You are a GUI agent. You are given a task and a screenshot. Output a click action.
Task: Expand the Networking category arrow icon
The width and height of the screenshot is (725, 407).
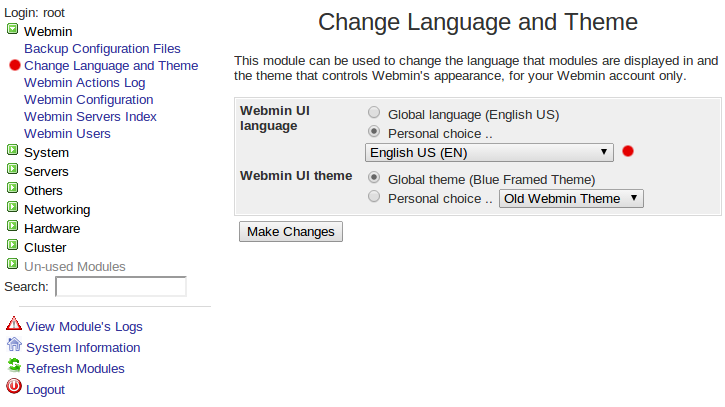[x=12, y=207]
